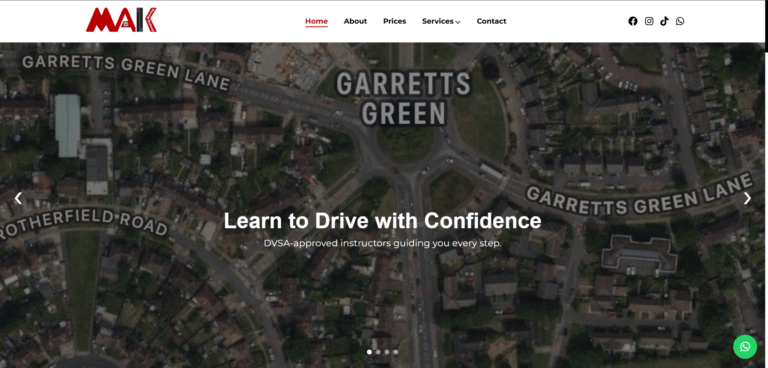Open the TikTok profile icon
768x368 pixels.
tap(664, 21)
